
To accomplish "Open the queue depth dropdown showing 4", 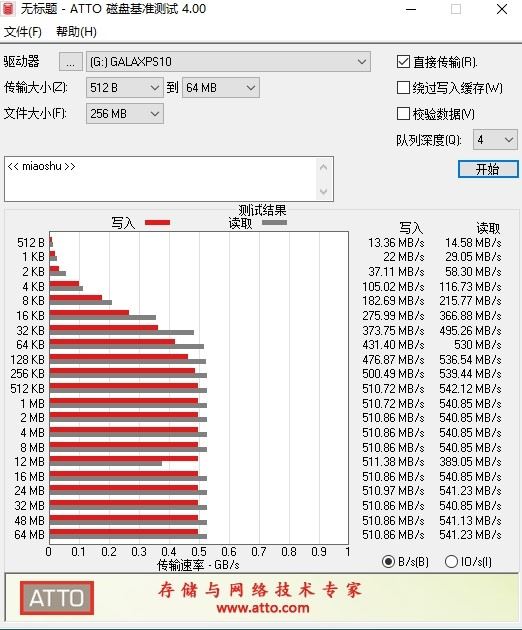I will [x=495, y=140].
